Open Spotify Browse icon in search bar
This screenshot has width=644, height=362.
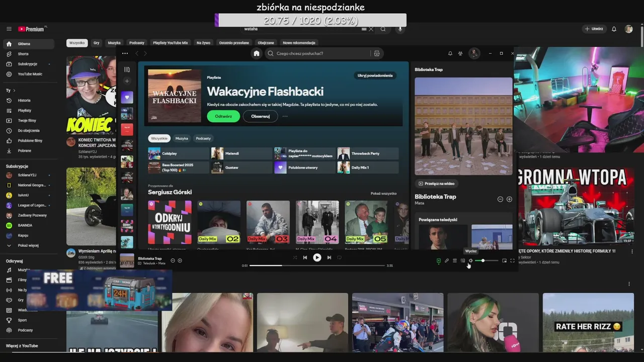point(376,53)
